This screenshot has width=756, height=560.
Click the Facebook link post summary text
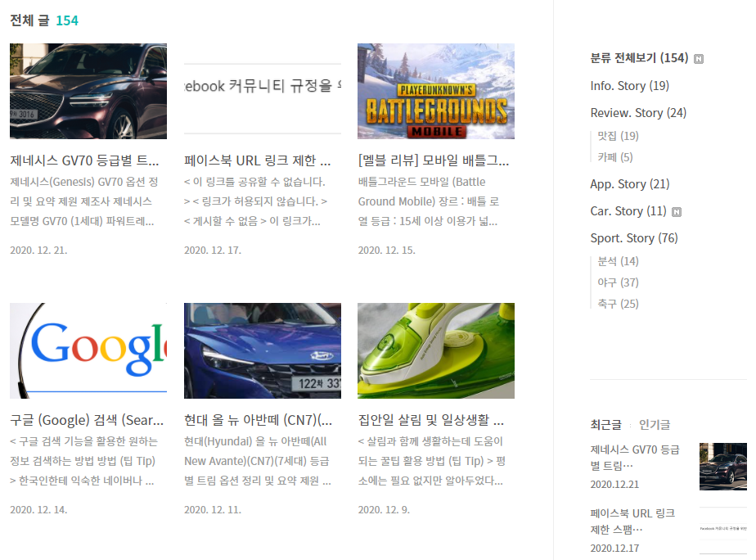pos(256,201)
